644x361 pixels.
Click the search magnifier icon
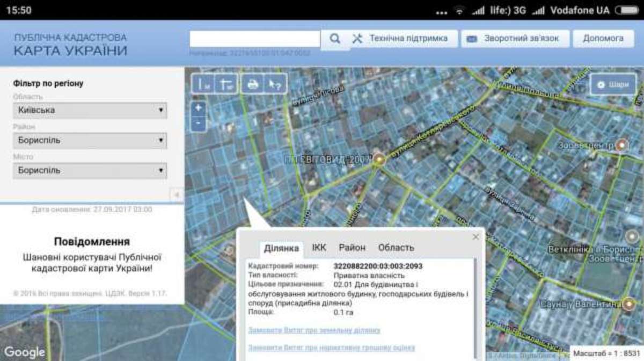coord(335,39)
